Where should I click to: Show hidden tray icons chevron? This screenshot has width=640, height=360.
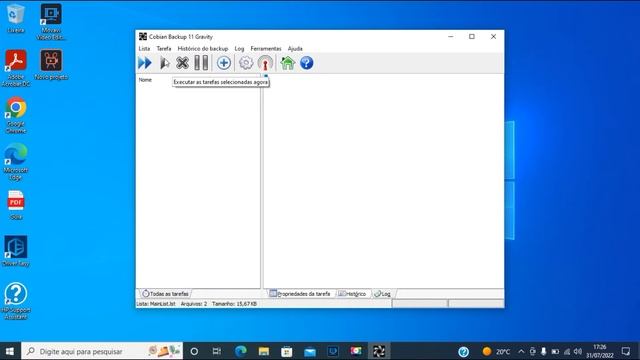521,351
